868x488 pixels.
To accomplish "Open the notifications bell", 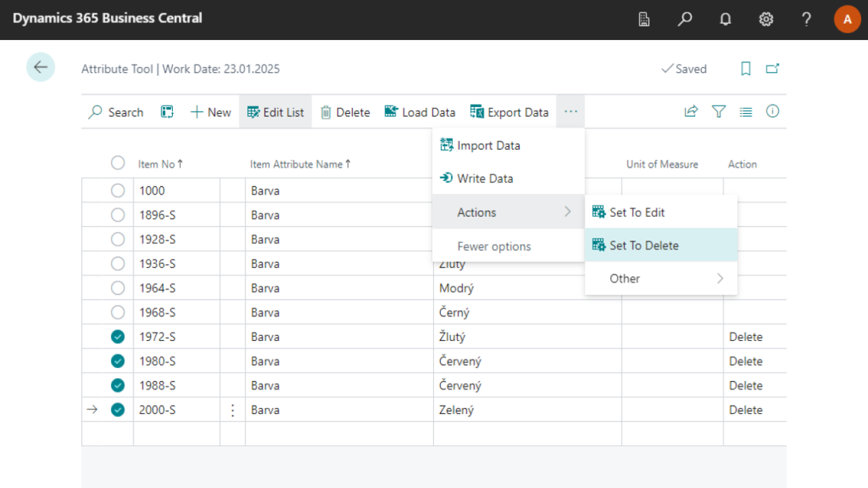I will [x=726, y=20].
